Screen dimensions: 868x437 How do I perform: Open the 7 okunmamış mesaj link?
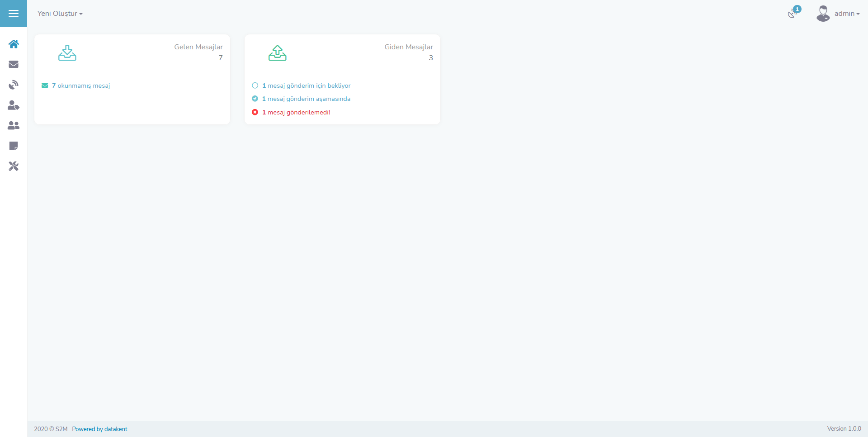pos(81,85)
